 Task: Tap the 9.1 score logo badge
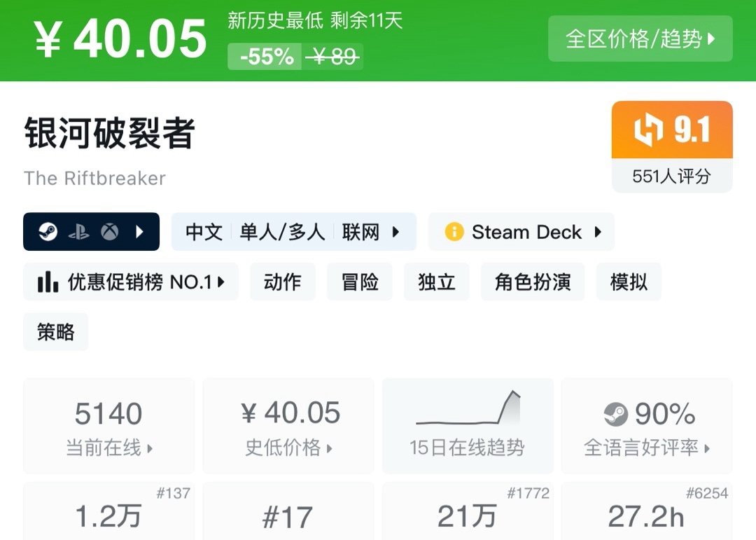pyautogui.click(x=672, y=130)
